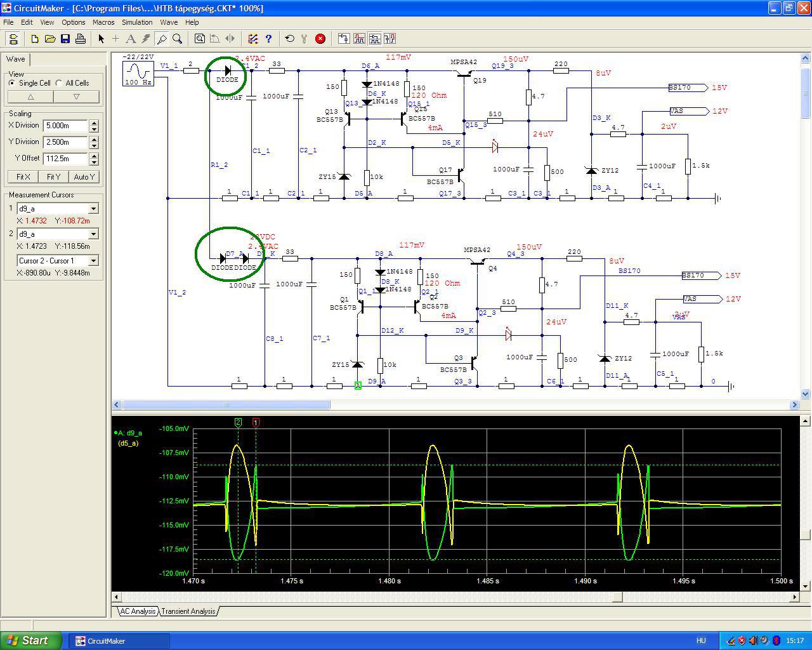Click the schematic horizontal scrollbar thumb
Screen dimensions: 812x650
click(226, 404)
